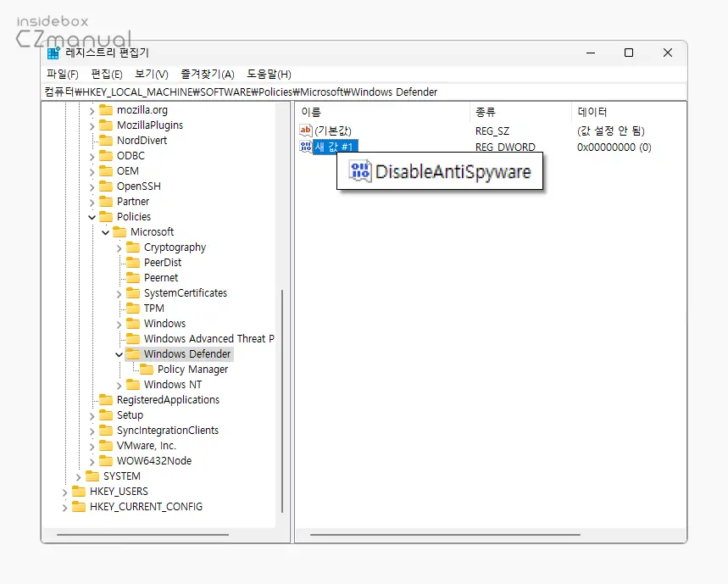This screenshot has width=728, height=584.
Task: Click the Registry Editor app icon in title bar
Action: (54, 53)
